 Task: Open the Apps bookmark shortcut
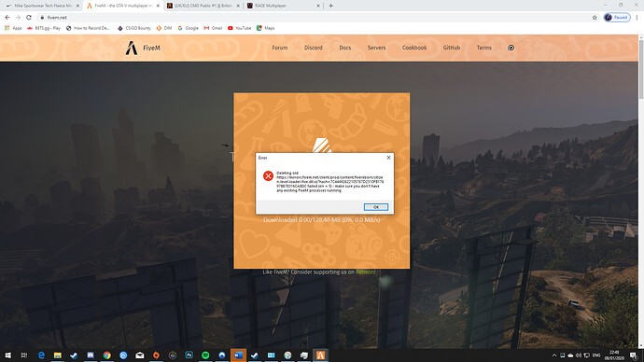click(13, 28)
